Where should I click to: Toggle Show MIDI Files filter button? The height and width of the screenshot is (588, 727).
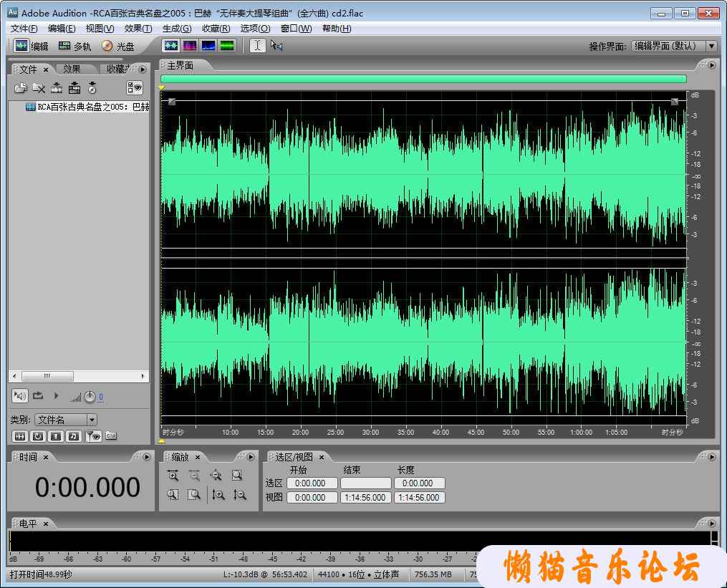coord(74,436)
